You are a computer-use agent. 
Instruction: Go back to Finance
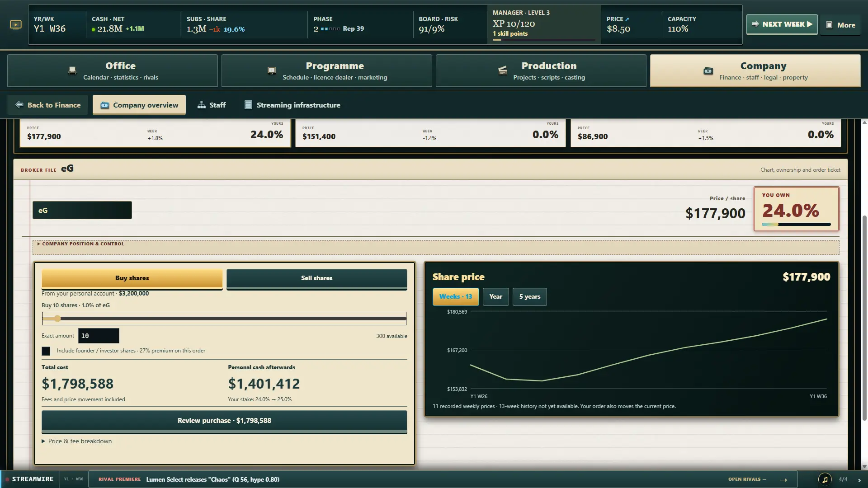click(x=47, y=105)
